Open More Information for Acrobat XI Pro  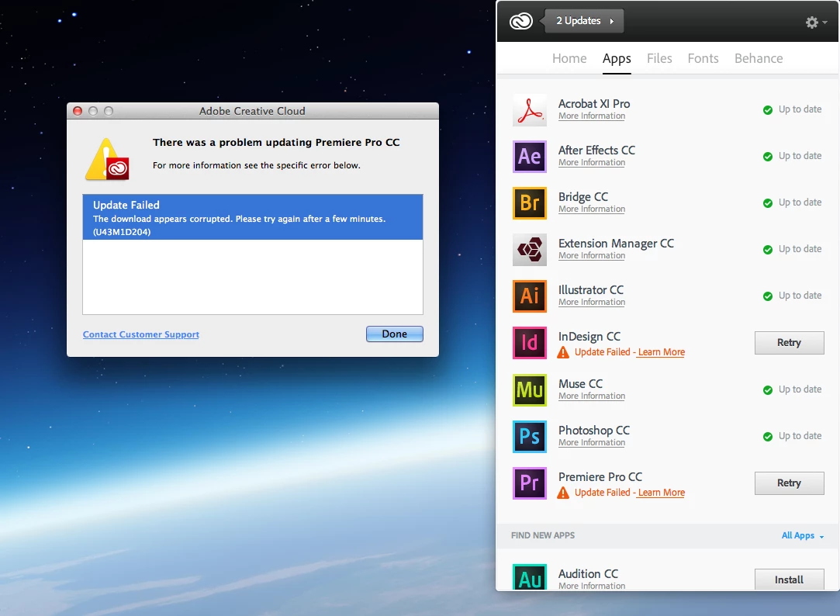tap(592, 116)
